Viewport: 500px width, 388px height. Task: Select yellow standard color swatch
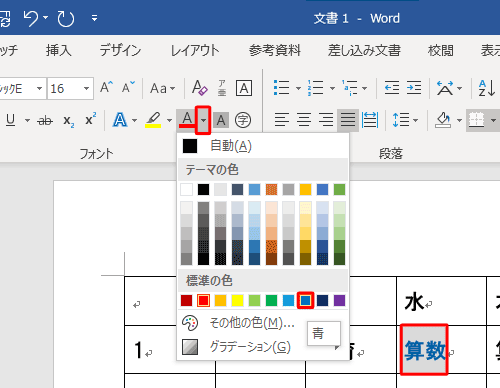point(237,300)
